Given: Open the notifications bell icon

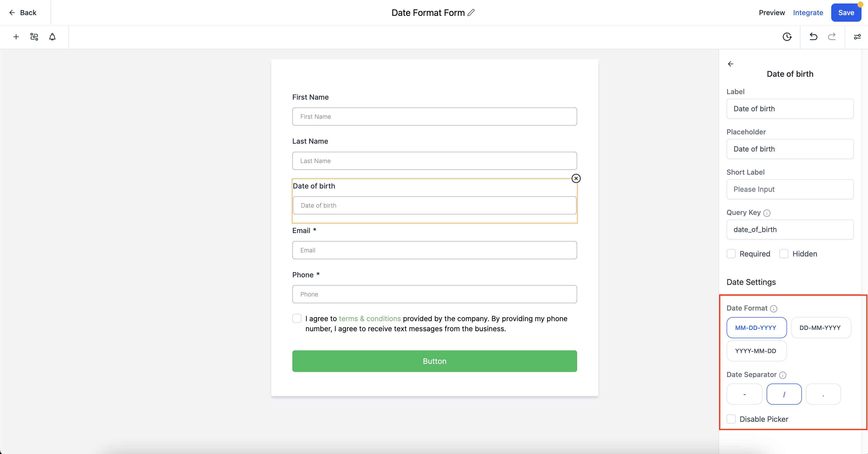Looking at the screenshot, I should pyautogui.click(x=52, y=37).
